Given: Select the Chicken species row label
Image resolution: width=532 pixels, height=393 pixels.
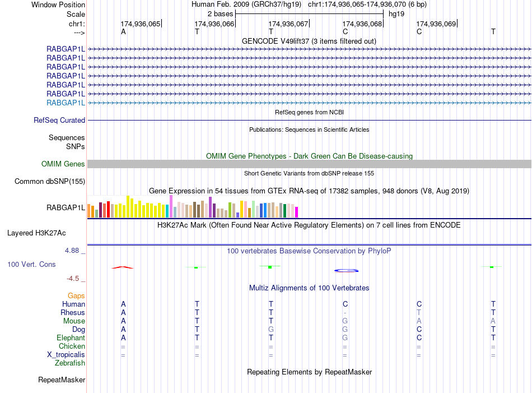Looking at the screenshot, I should point(72,346).
